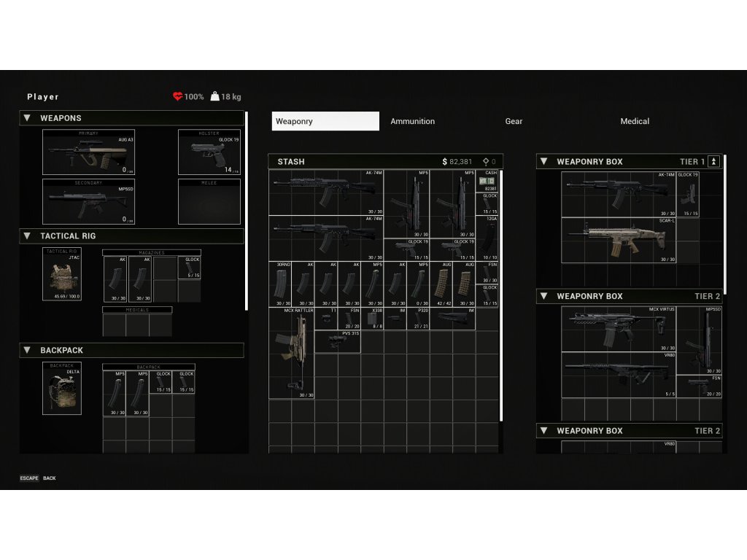This screenshot has height=560, width=747.
Task: Select the T1 sight in the stash
Action: click(326, 318)
